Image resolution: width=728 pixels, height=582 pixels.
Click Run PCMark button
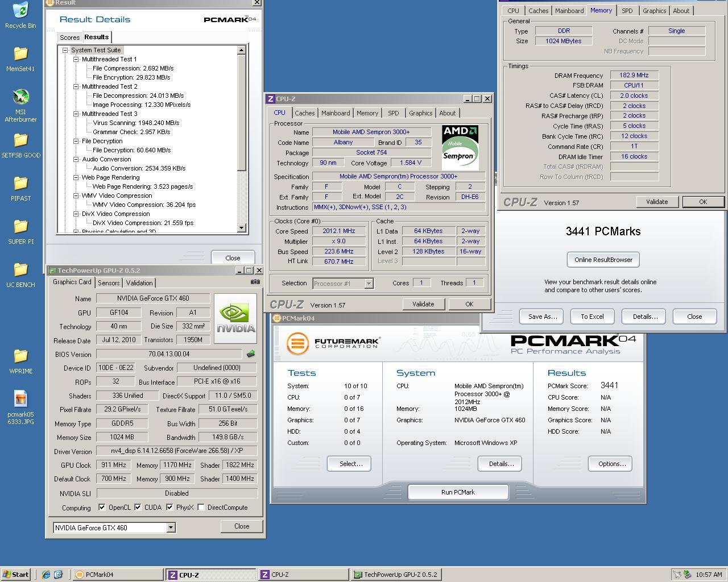(458, 492)
